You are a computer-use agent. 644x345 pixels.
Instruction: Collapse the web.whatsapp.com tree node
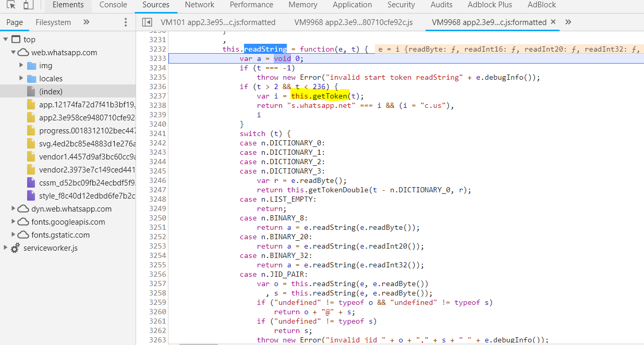pyautogui.click(x=13, y=53)
